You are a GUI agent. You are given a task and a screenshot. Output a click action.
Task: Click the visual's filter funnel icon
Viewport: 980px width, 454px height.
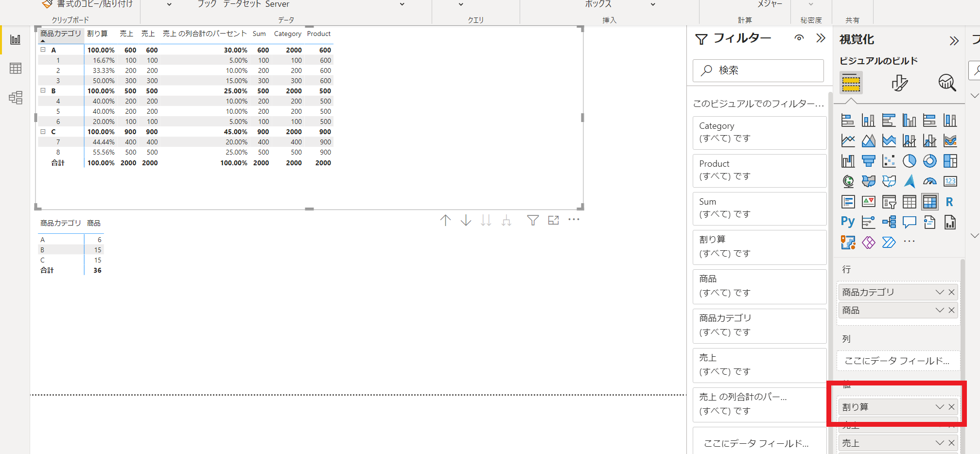533,221
